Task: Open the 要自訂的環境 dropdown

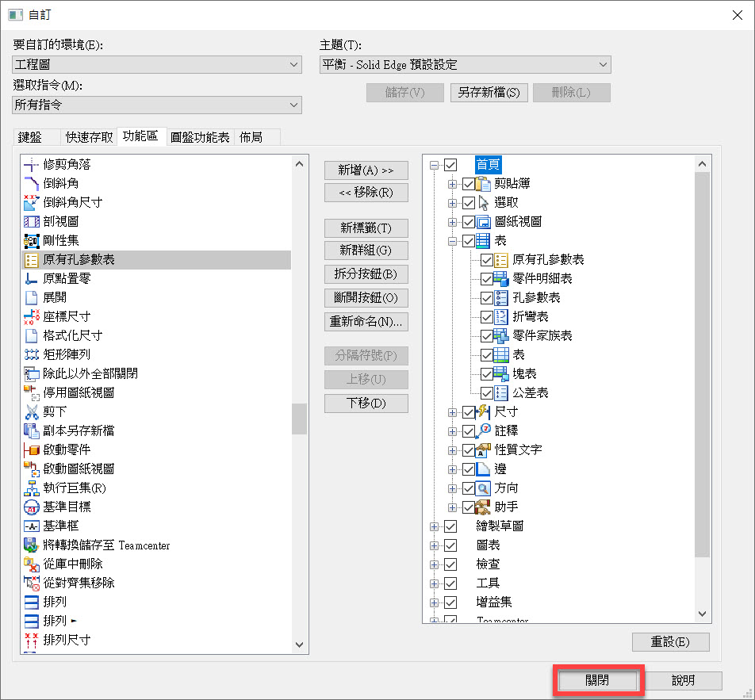Action: pos(157,64)
